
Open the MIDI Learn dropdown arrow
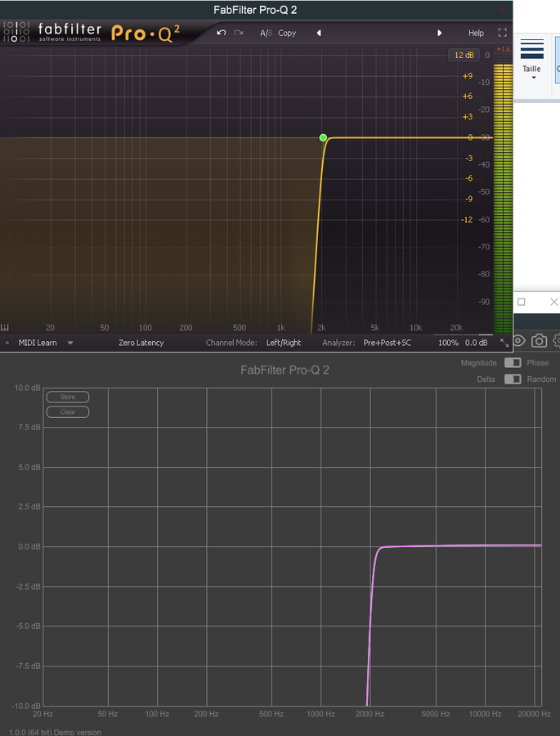(70, 343)
